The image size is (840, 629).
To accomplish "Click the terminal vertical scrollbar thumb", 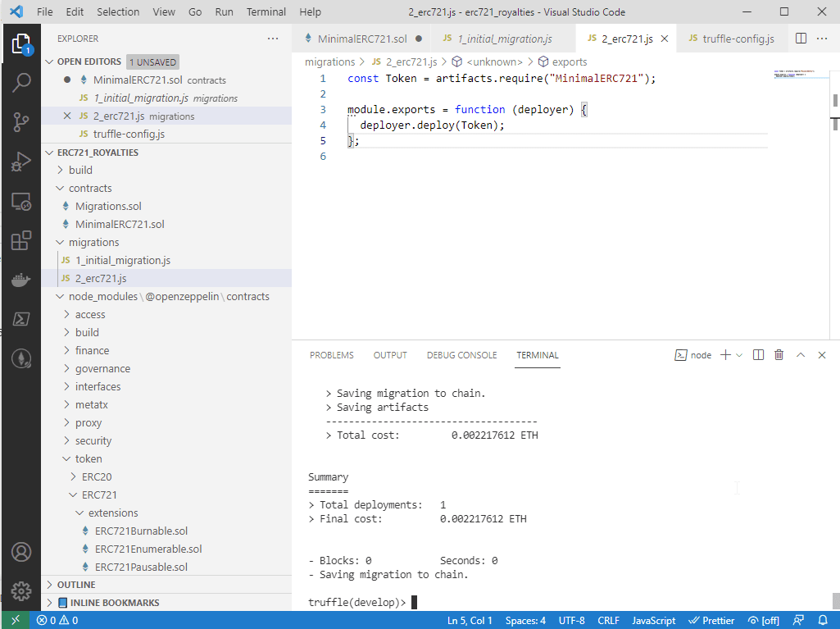I will pyautogui.click(x=836, y=600).
